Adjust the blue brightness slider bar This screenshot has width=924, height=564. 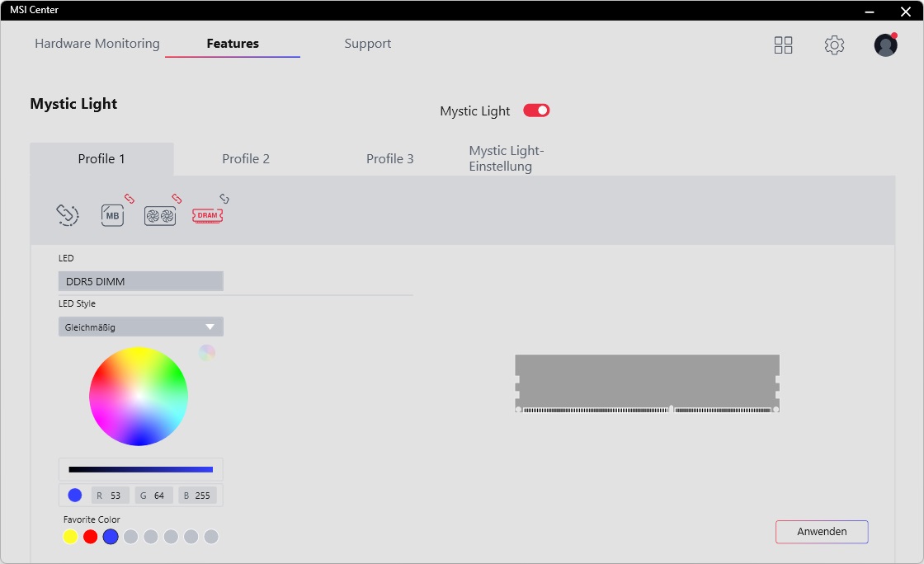(x=141, y=469)
